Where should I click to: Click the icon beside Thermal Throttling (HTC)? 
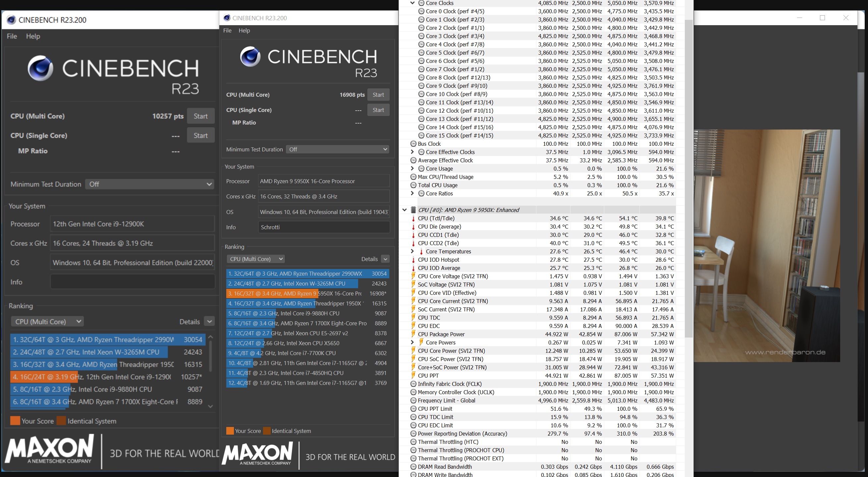pos(413,442)
